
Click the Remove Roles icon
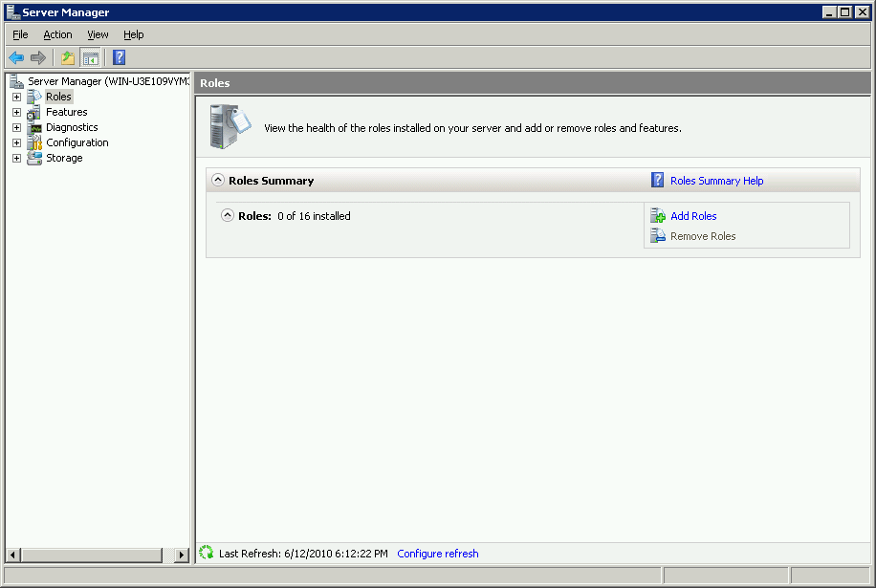pyautogui.click(x=658, y=235)
